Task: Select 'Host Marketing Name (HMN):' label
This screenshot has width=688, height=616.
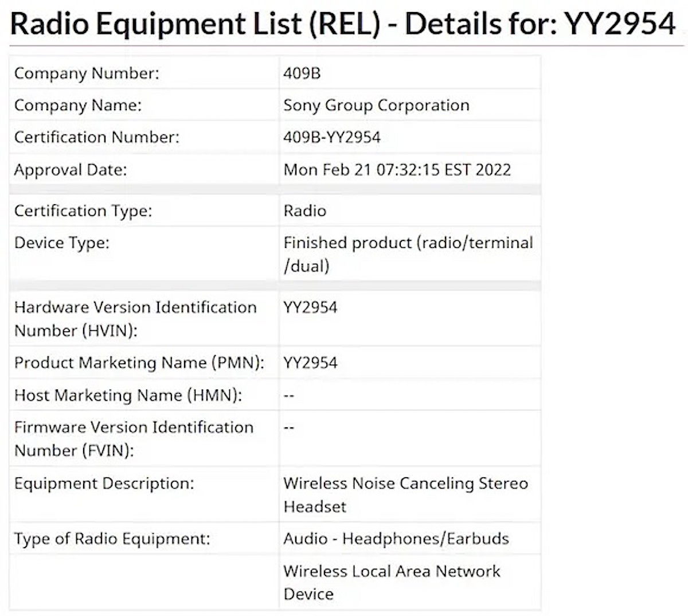Action: [128, 395]
